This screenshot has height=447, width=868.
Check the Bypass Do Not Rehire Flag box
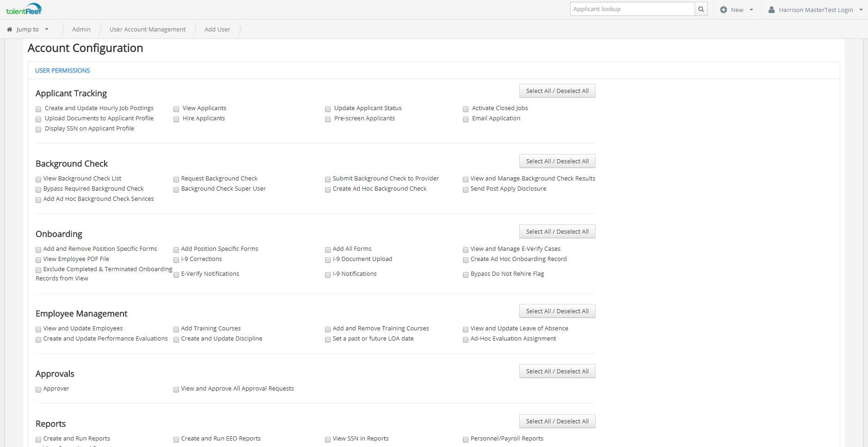click(466, 275)
